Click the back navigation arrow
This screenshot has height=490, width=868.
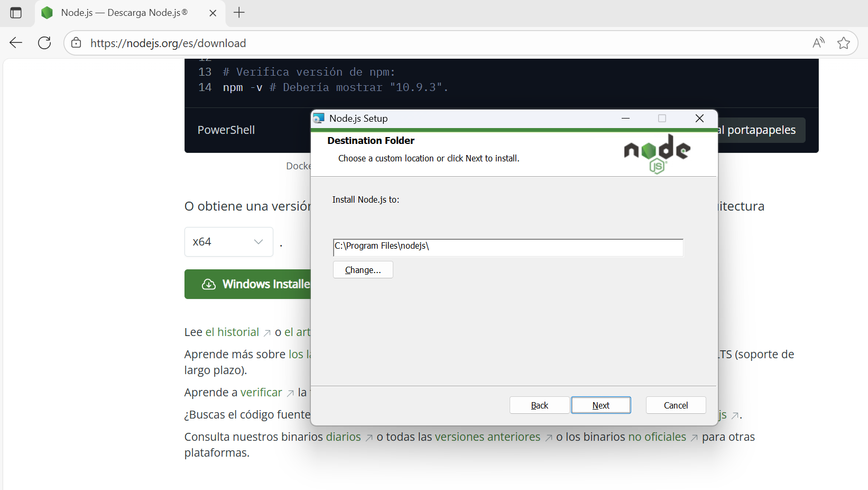pos(15,43)
